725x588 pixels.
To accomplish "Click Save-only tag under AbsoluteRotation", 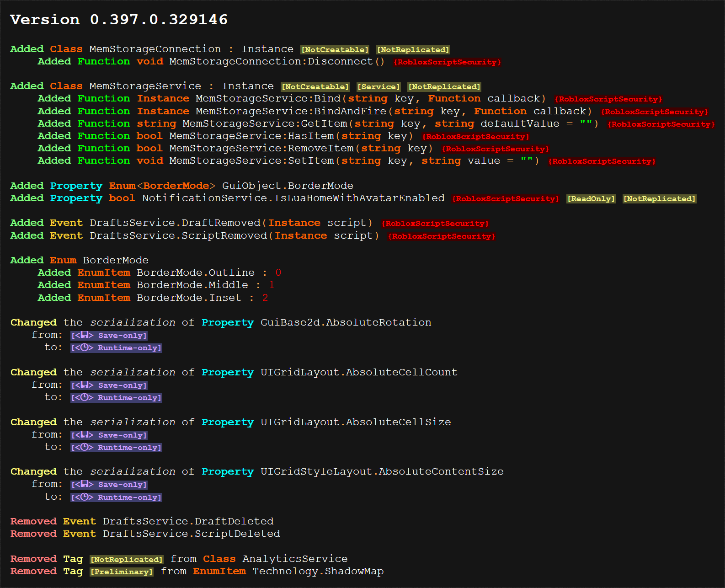I will 109,335.
